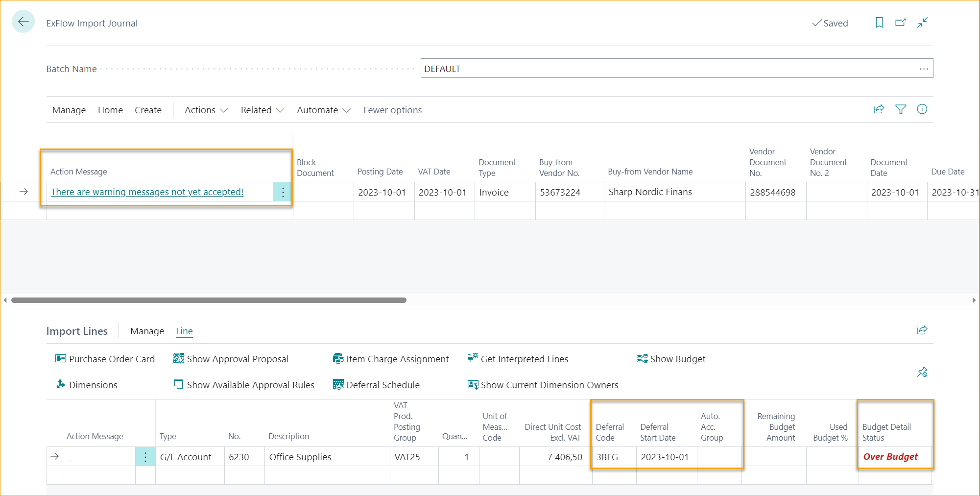Select Show Approval Proposal
This screenshot has height=496, width=980.
point(237,359)
